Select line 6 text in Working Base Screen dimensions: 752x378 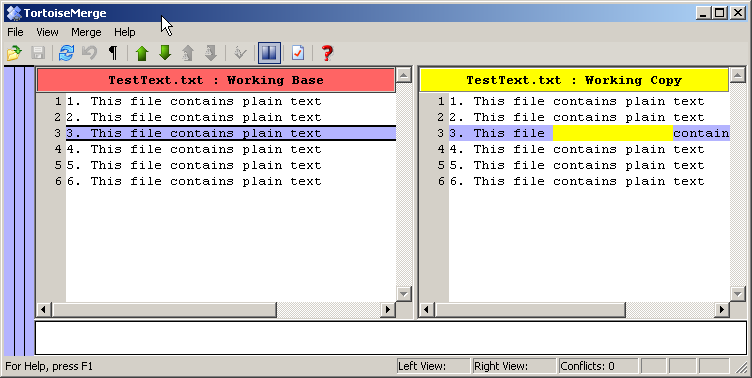194,181
